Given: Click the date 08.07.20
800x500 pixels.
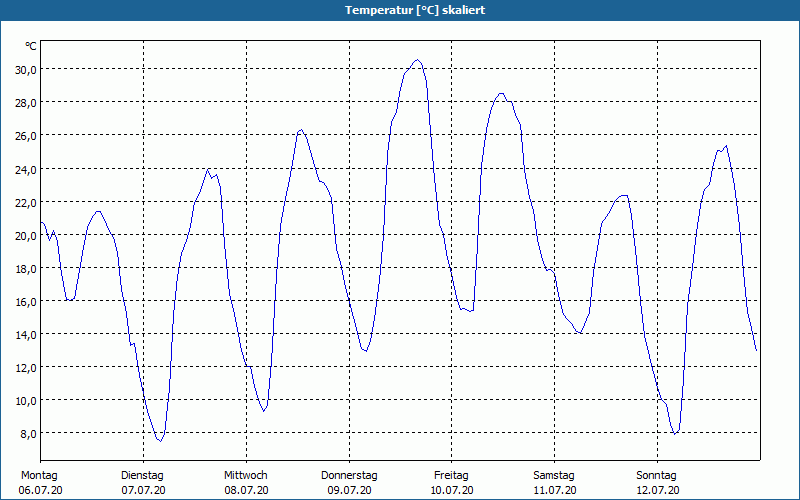Looking at the screenshot, I should click(246, 490).
